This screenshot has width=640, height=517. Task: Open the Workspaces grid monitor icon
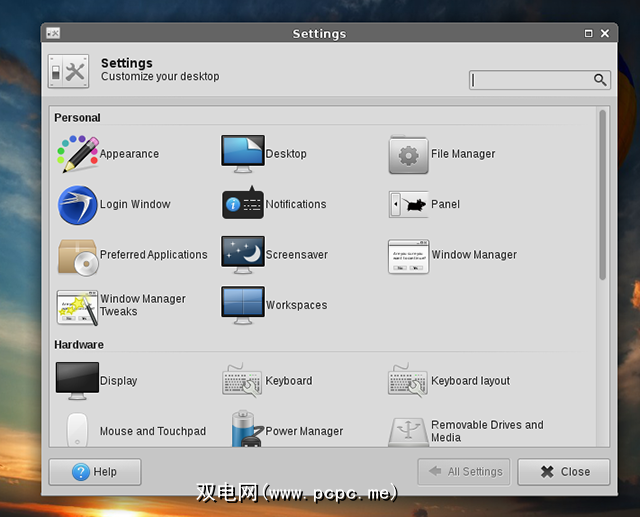243,305
